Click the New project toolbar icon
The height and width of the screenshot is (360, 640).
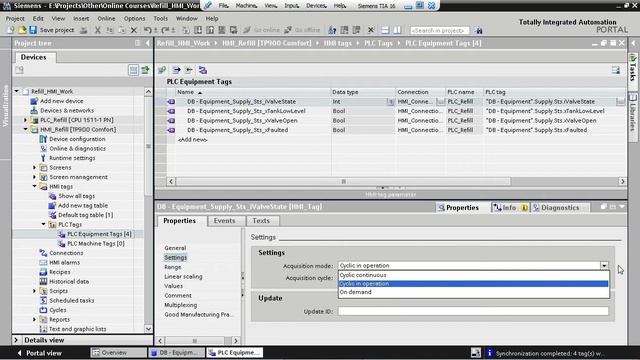click(x=11, y=30)
